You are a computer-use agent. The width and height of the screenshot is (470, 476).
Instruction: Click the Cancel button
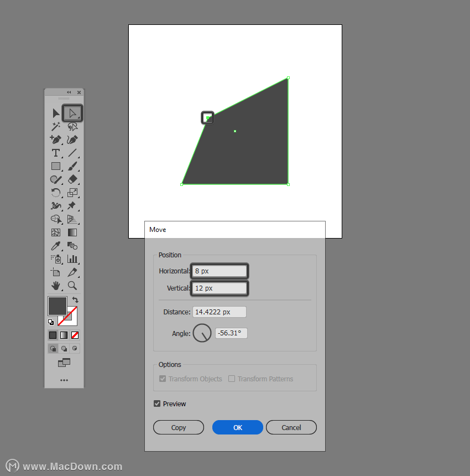click(291, 427)
